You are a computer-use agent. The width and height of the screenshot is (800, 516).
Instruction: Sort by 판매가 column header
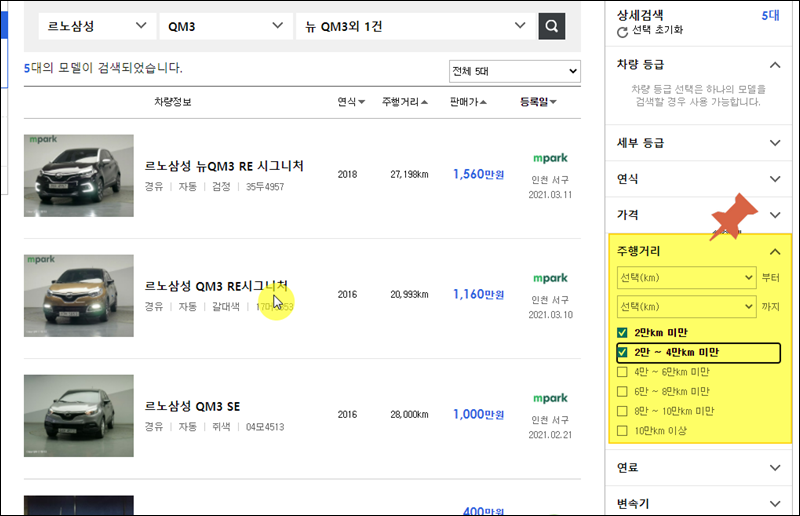pyautogui.click(x=468, y=102)
